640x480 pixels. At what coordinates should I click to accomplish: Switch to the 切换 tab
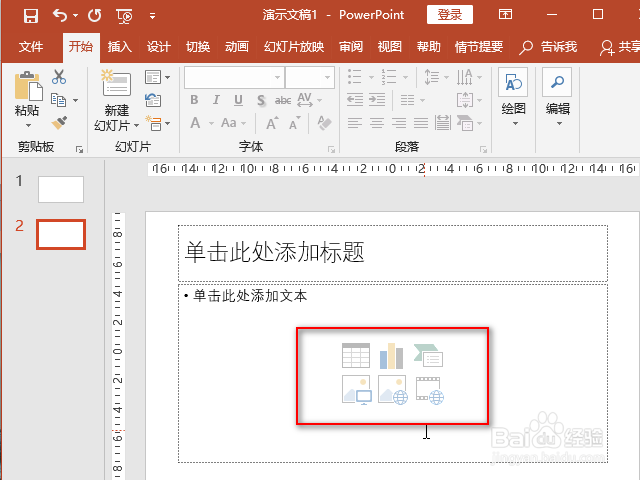198,47
